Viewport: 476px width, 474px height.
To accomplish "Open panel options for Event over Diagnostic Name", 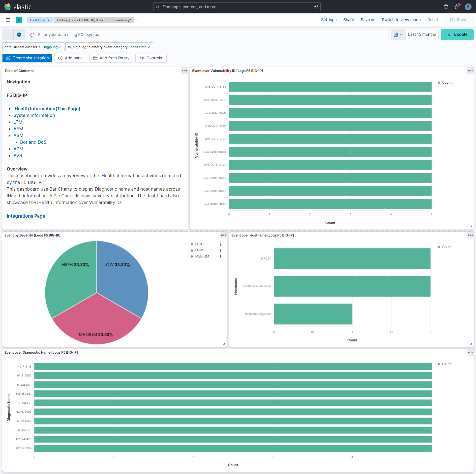I will coord(470,352).
